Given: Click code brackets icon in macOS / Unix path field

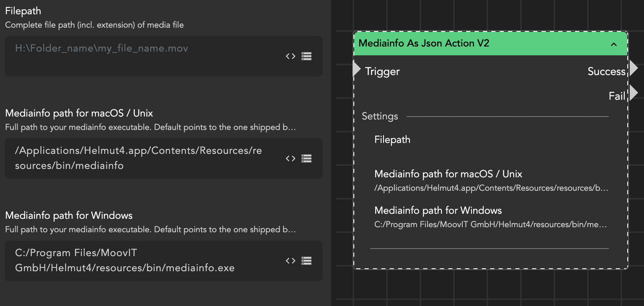Looking at the screenshot, I should click(291, 158).
